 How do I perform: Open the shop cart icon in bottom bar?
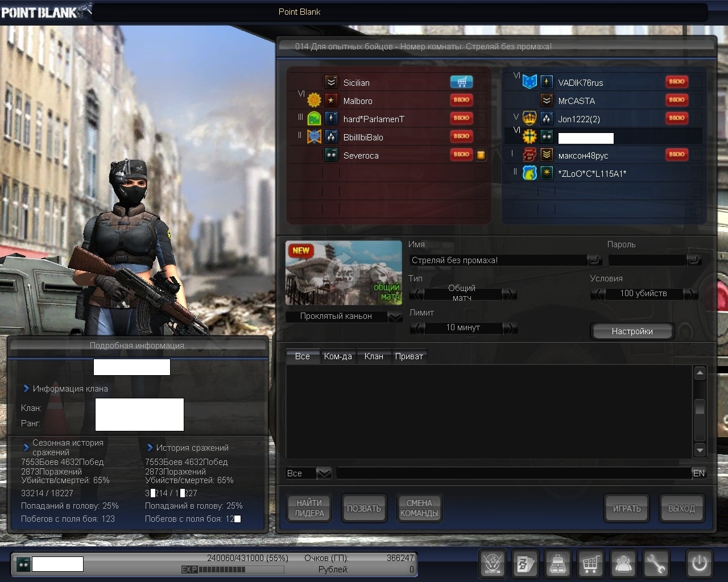pyautogui.click(x=590, y=564)
